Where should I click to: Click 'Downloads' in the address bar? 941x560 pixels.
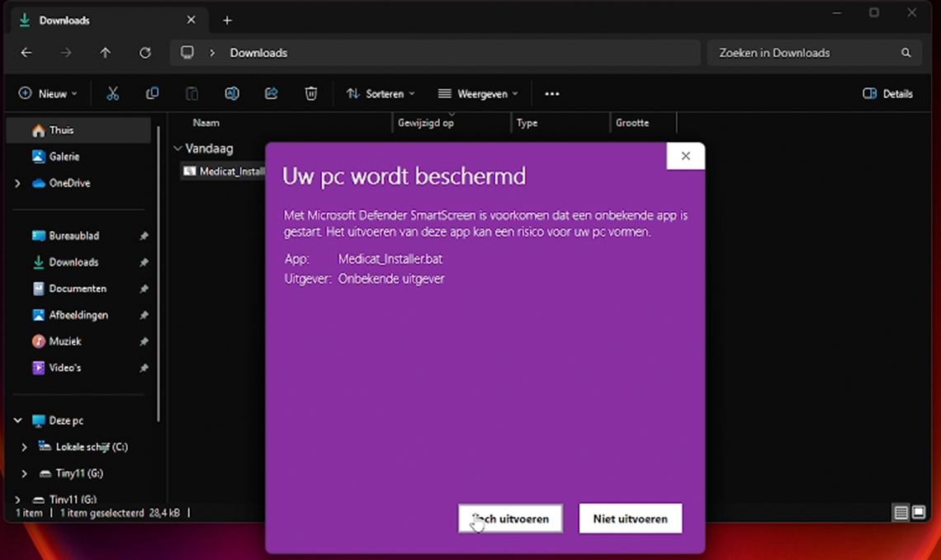(x=258, y=53)
